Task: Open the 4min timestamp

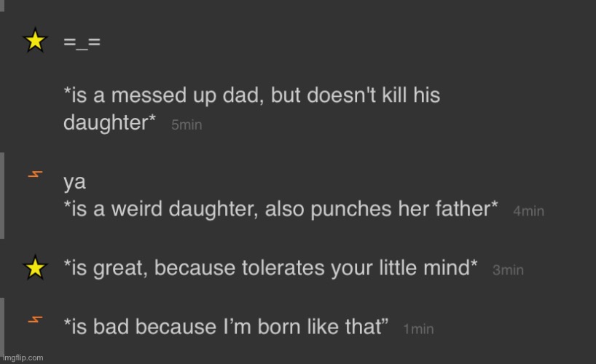Action: point(528,211)
